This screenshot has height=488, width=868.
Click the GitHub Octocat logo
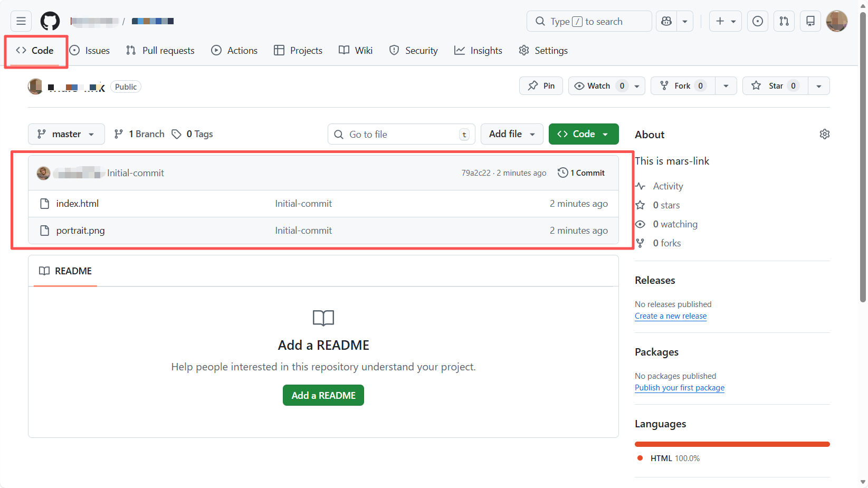[50, 21]
